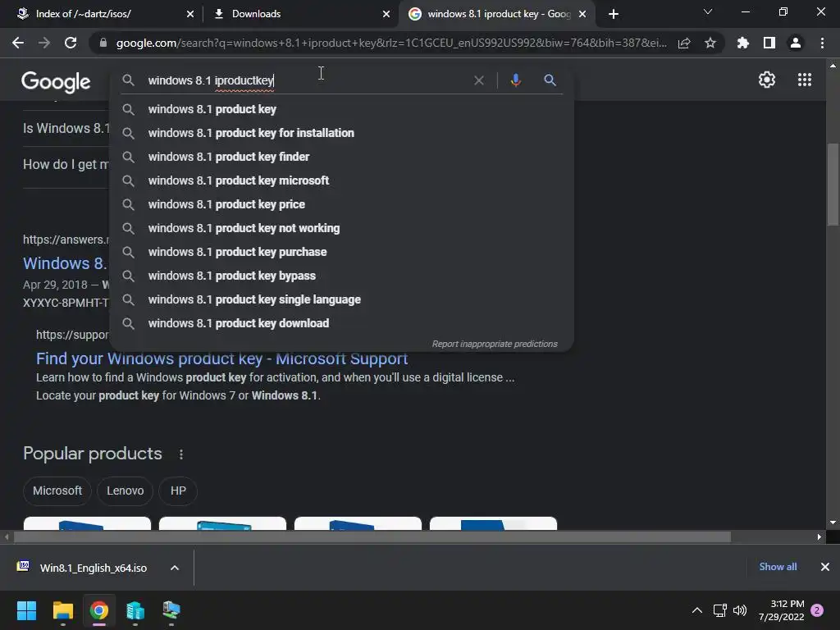
Task: Choose suggestion product key download
Action: (342, 323)
